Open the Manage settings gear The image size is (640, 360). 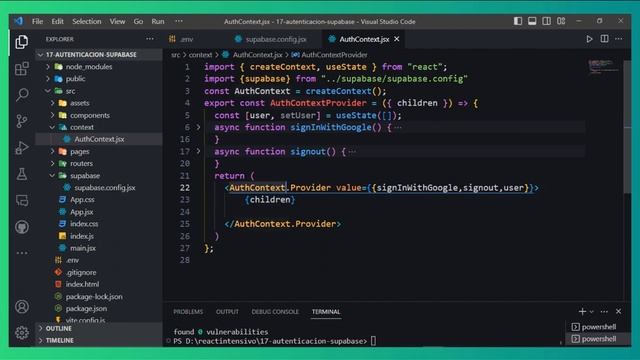pos(22,333)
